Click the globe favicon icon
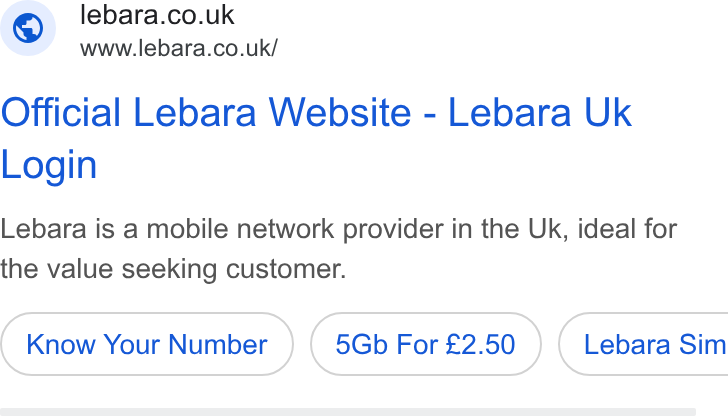 click(x=28, y=28)
